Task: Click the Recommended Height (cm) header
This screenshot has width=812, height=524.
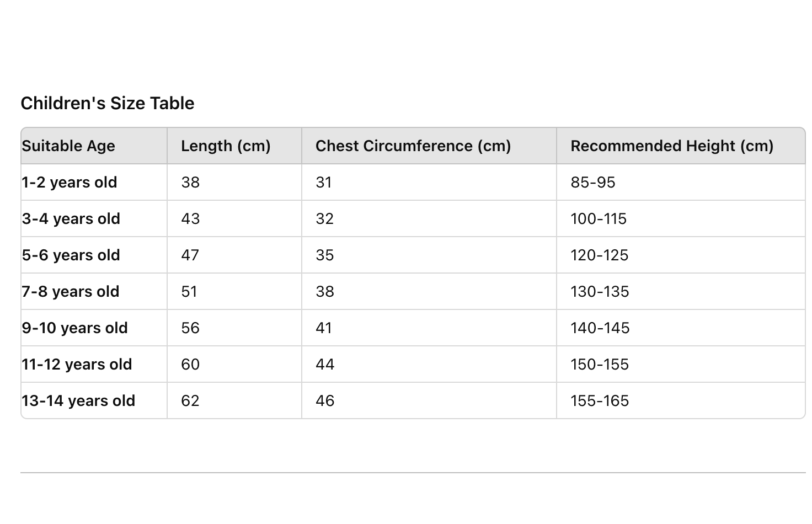Action: [681, 146]
